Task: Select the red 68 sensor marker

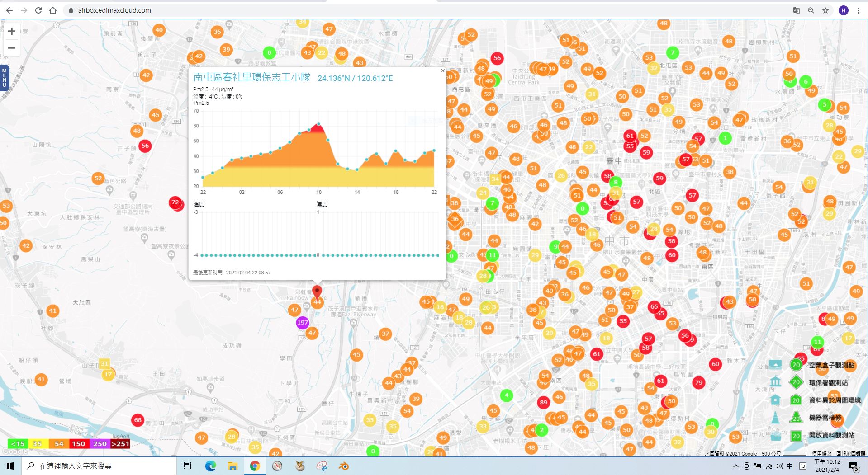Action: coord(138,420)
